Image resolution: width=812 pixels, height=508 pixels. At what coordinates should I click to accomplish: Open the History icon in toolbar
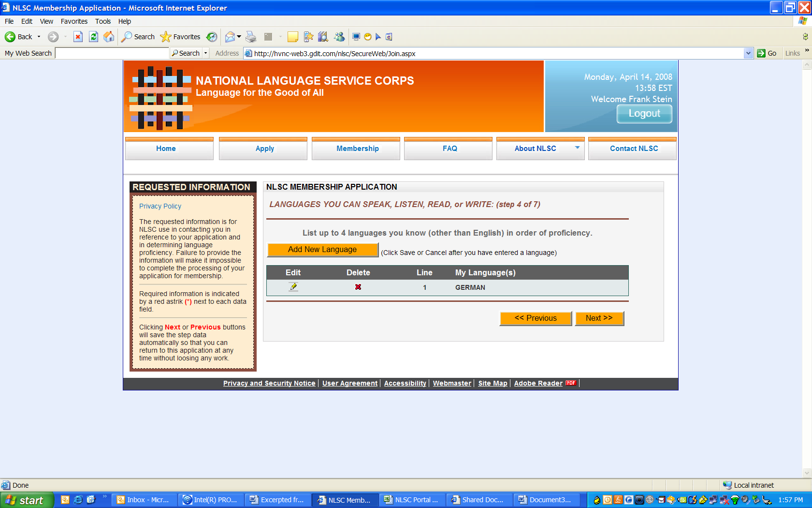point(212,37)
